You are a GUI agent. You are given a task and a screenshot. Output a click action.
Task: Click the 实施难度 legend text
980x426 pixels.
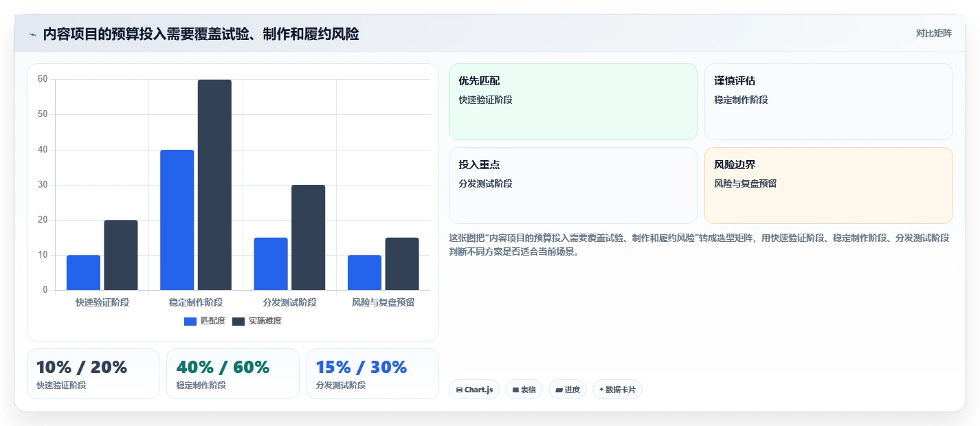(265, 321)
